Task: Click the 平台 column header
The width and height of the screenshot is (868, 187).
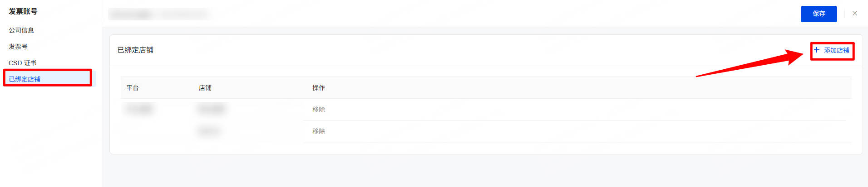Action: [133, 88]
